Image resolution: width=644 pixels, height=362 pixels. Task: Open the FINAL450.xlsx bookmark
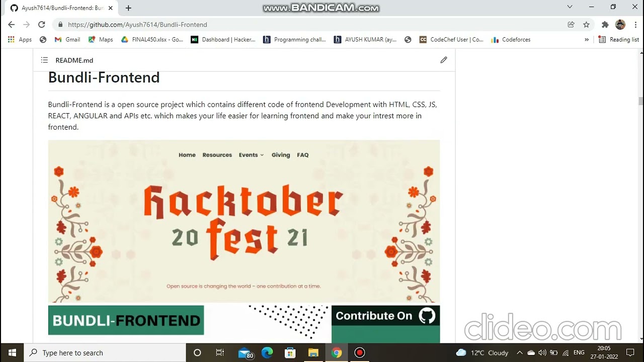152,39
